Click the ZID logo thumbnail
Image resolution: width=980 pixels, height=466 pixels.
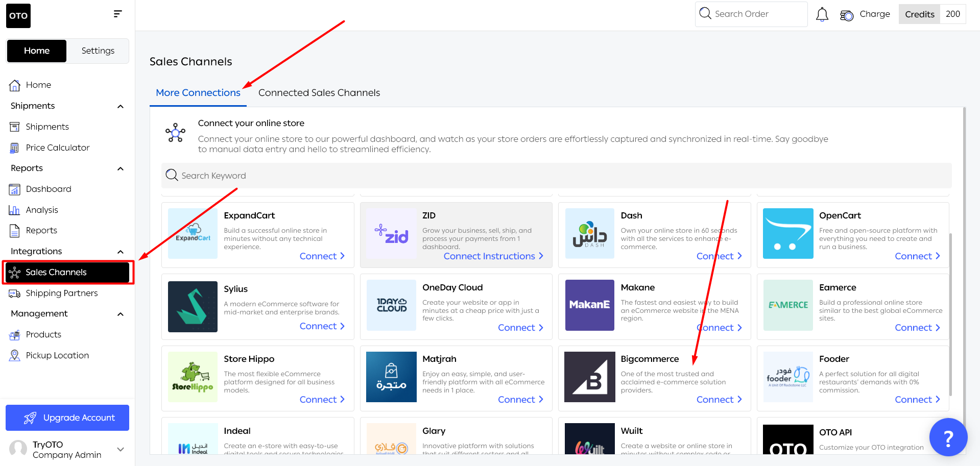[391, 233]
